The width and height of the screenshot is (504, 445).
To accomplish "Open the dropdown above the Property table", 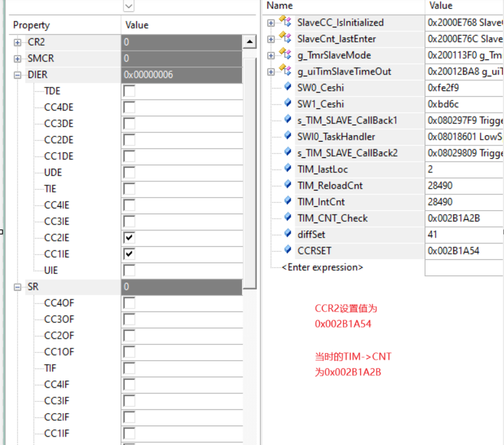I will click(128, 6).
